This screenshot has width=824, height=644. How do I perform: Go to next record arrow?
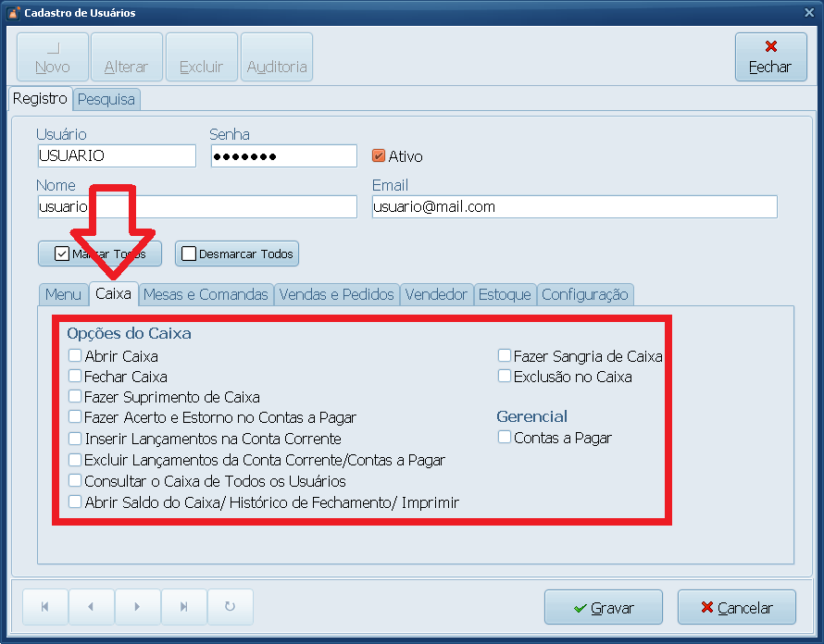pos(137,607)
